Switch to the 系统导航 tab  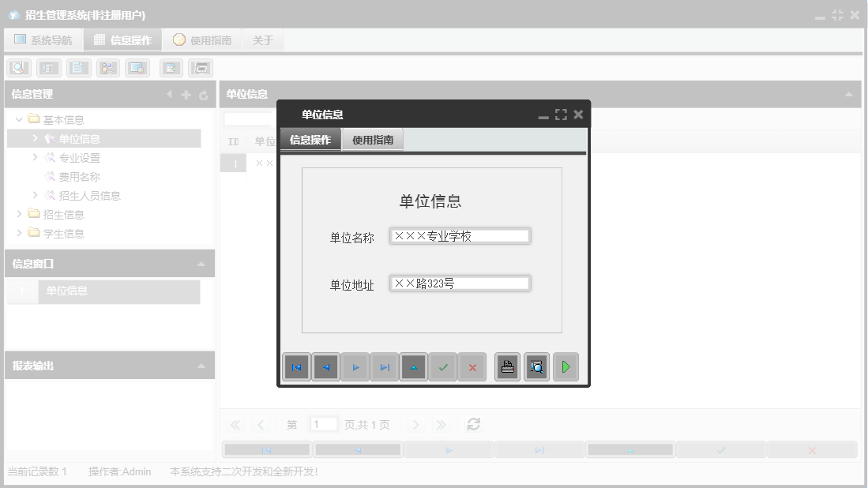coord(43,38)
